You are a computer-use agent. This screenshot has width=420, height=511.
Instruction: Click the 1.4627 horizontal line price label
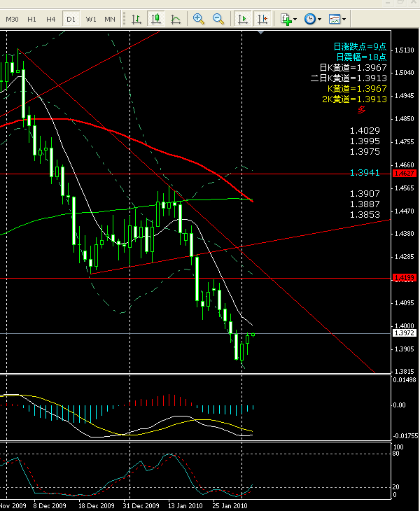tap(405, 174)
